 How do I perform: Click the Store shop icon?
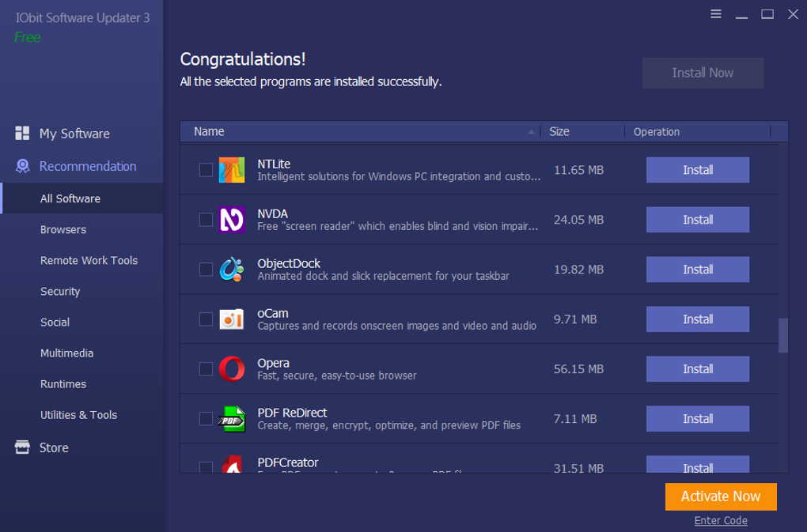(x=22, y=447)
